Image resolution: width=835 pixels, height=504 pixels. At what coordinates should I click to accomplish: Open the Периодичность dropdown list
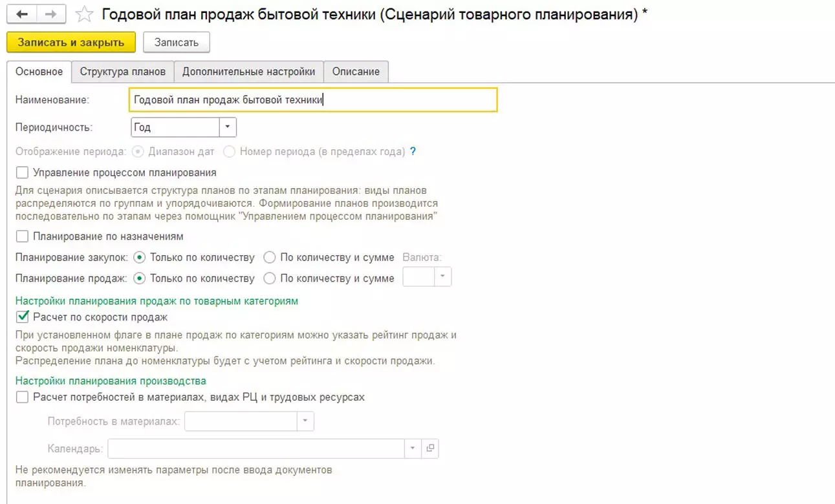pyautogui.click(x=228, y=127)
